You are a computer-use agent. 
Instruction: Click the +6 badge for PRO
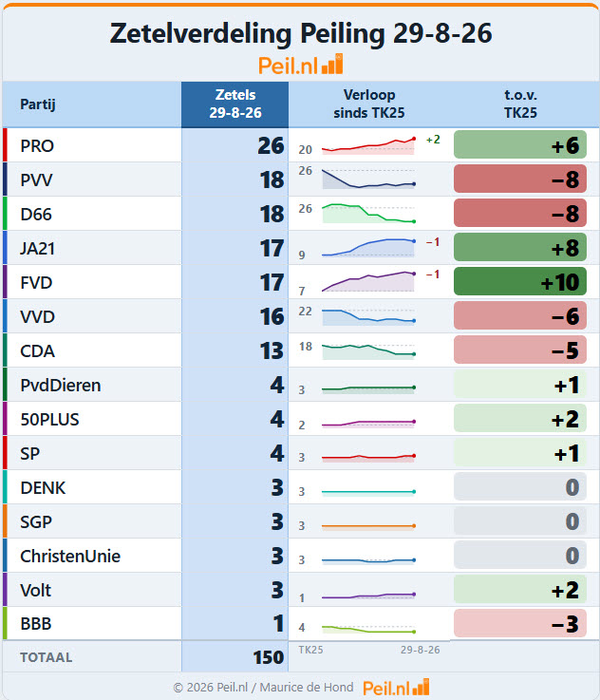[520, 144]
